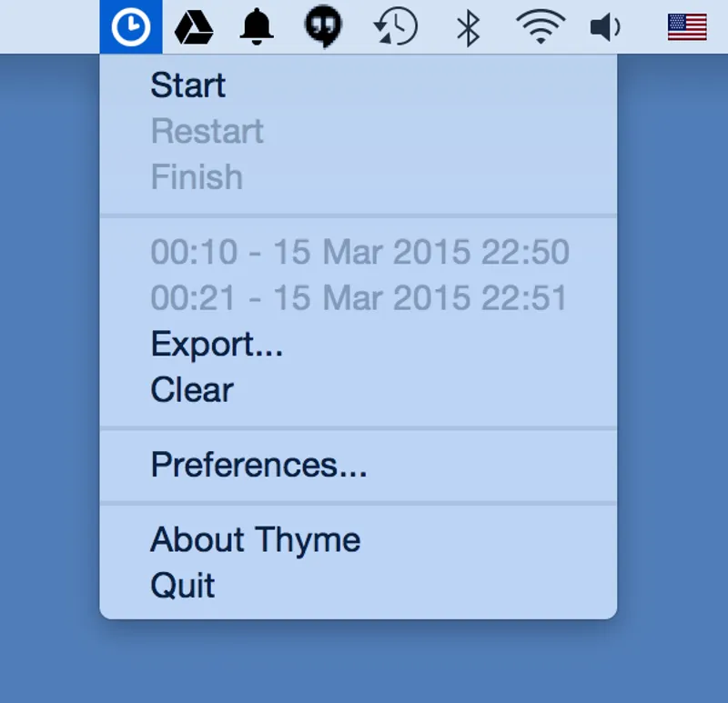Select About Thyme
728x703 pixels.
[255, 539]
